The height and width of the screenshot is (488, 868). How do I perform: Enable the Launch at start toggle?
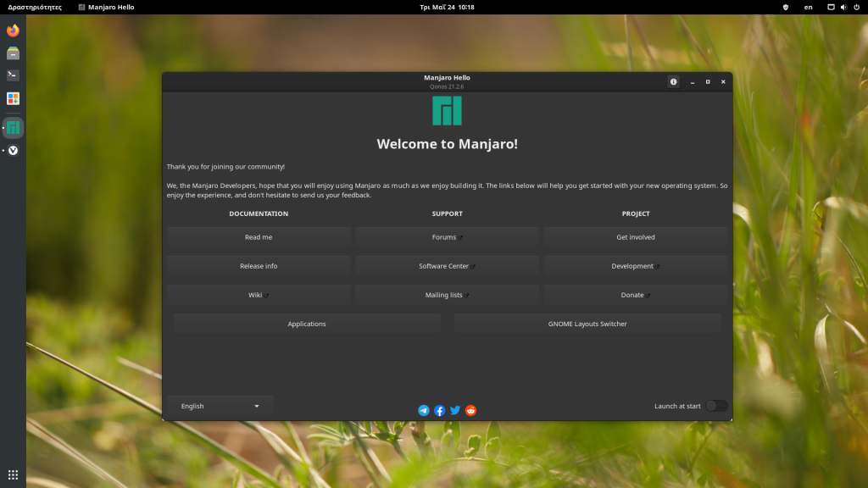tap(715, 406)
